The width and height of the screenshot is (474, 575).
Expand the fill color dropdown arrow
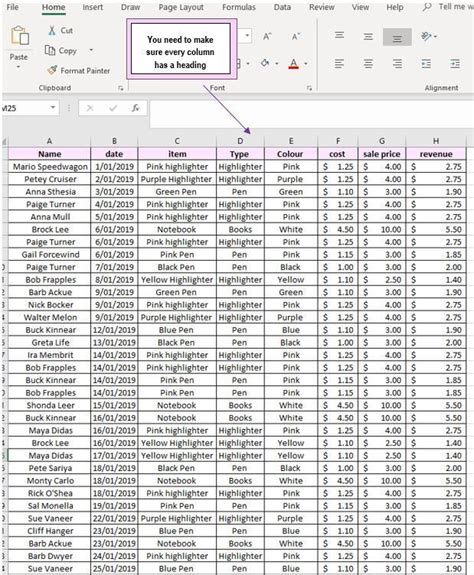click(277, 64)
